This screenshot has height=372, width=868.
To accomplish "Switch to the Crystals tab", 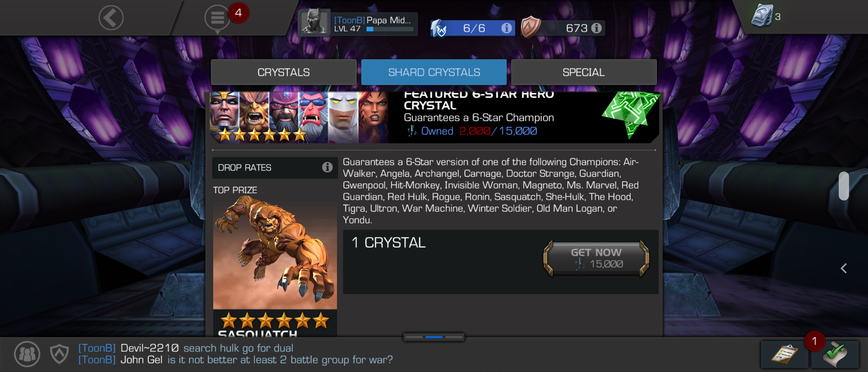I will click(x=283, y=72).
